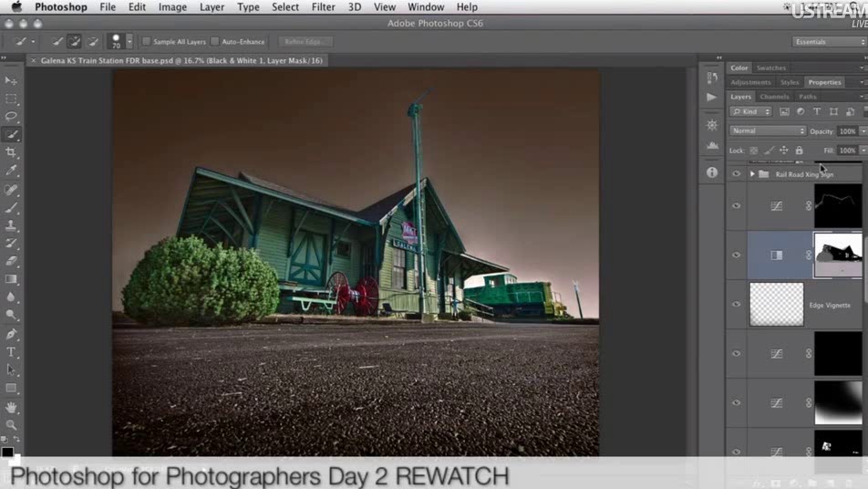Select the Pen tool
The image size is (868, 489).
pyautogui.click(x=11, y=334)
